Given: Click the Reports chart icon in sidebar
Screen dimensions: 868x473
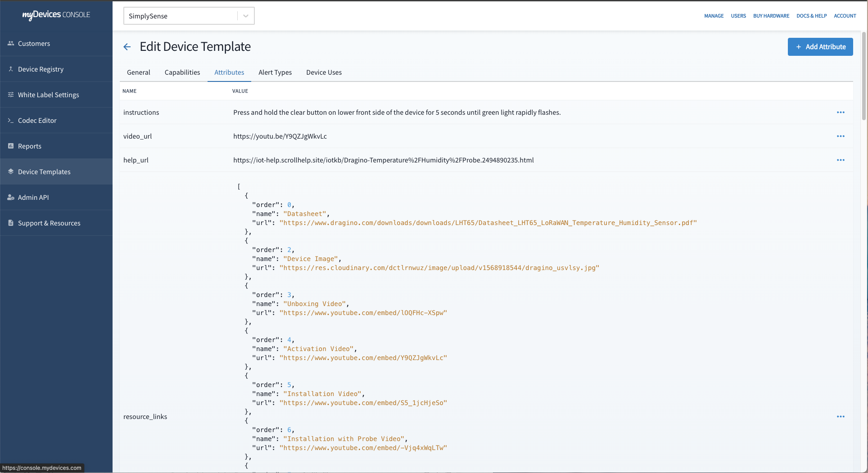Looking at the screenshot, I should pos(11,146).
